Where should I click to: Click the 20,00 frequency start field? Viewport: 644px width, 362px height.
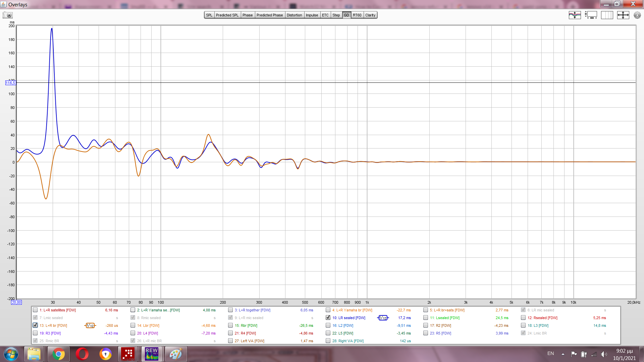coord(16,302)
